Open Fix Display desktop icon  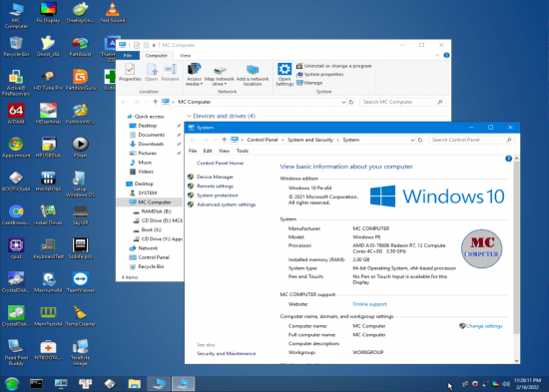pyautogui.click(x=48, y=13)
